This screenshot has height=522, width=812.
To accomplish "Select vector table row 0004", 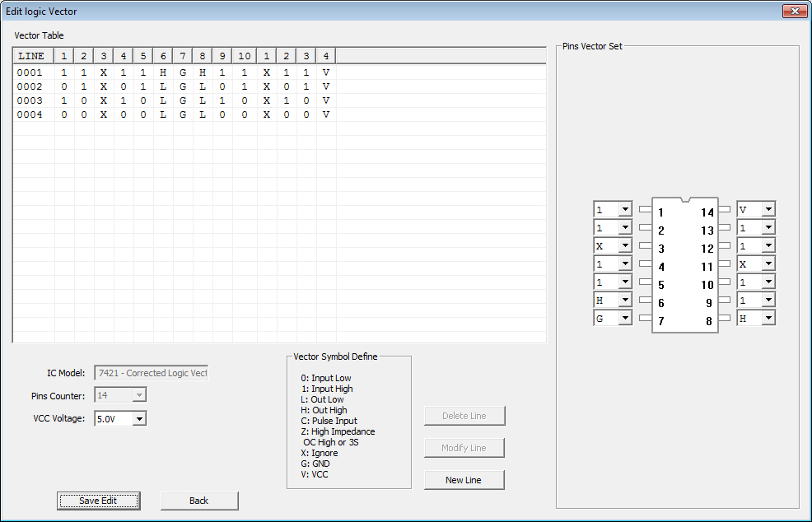I will [x=30, y=114].
